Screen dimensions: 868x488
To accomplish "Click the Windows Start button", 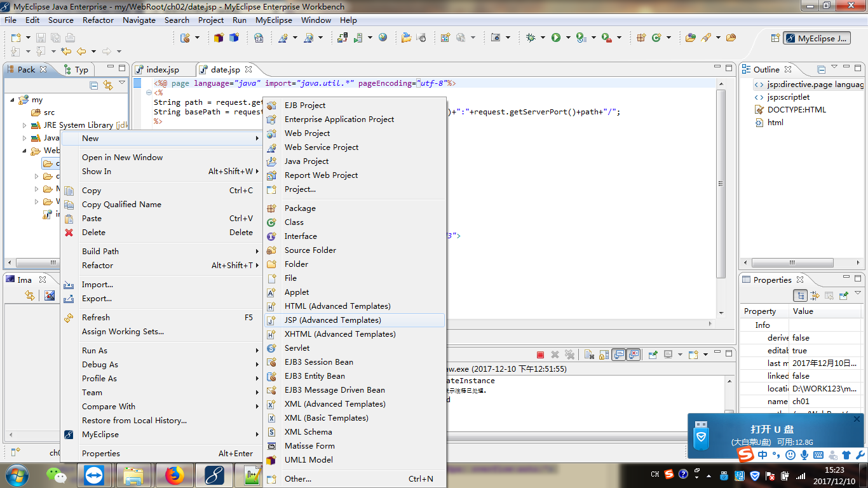I will pos(17,475).
